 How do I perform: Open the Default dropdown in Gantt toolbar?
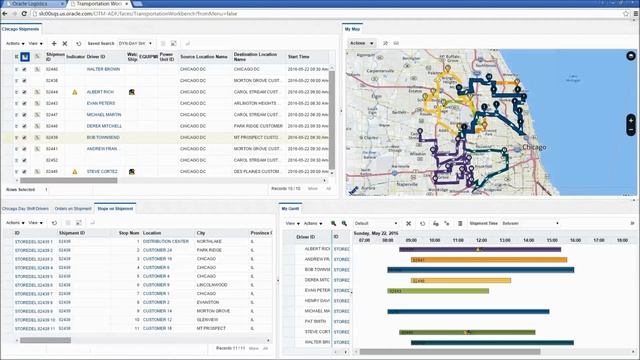pyautogui.click(x=376, y=223)
